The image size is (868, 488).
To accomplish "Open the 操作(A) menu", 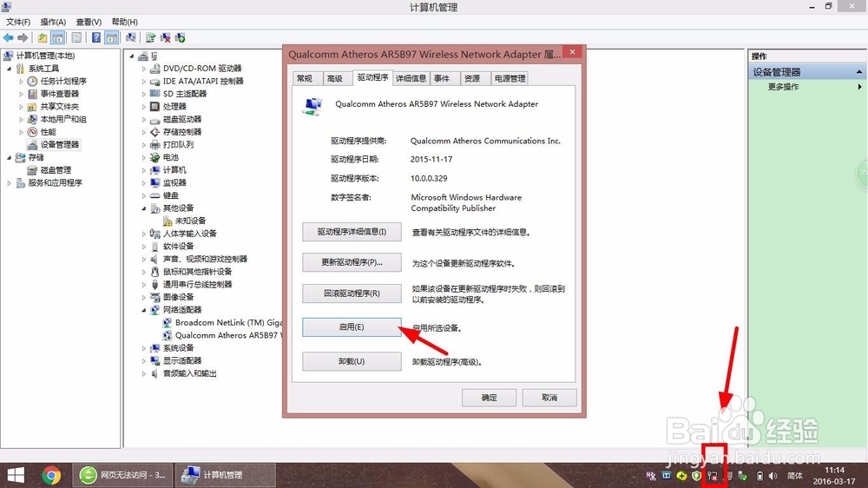I will (53, 22).
